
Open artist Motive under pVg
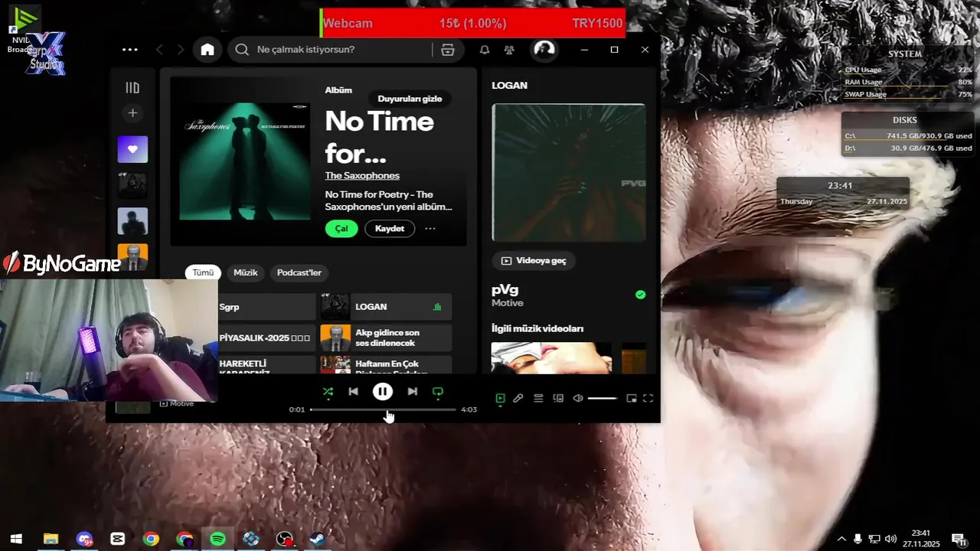pos(508,303)
